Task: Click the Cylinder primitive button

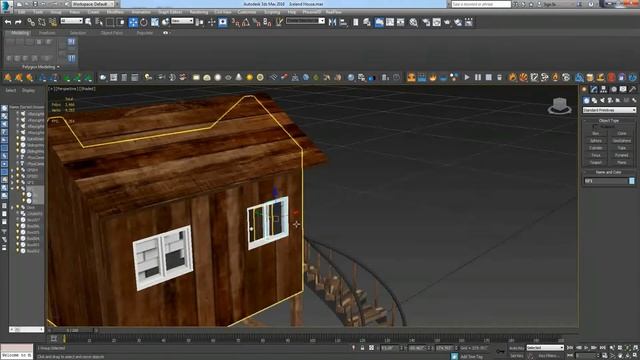Action: (x=596, y=148)
